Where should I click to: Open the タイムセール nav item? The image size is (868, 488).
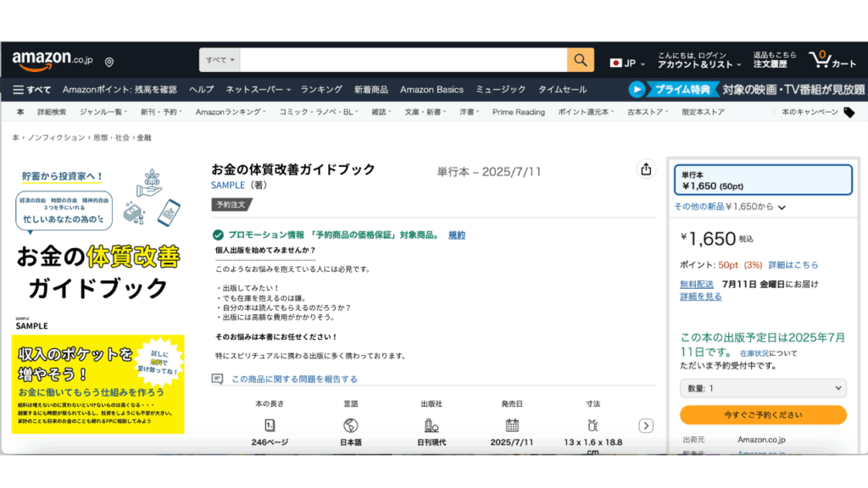(x=563, y=90)
